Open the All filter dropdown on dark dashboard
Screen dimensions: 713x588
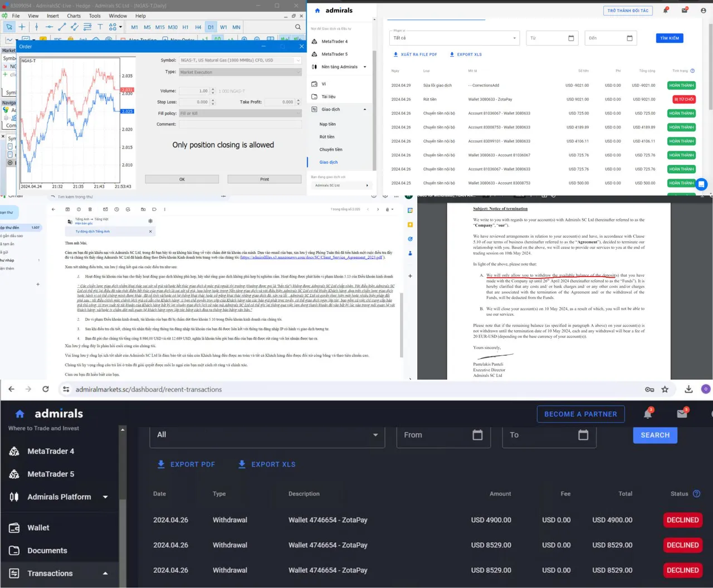point(267,435)
